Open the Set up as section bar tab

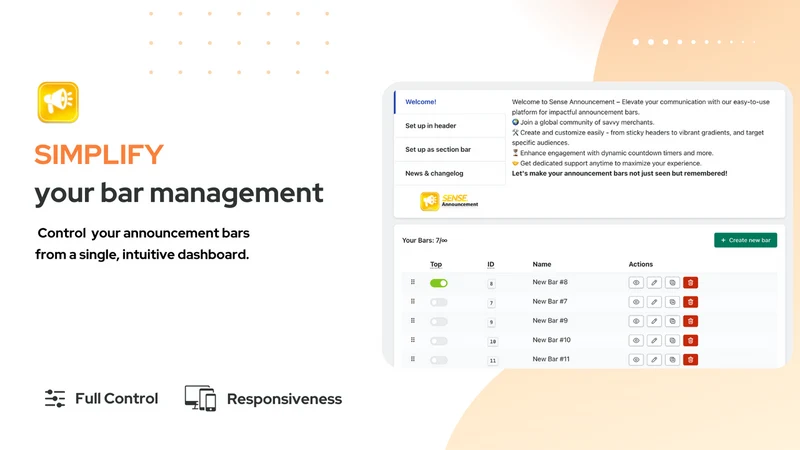[x=449, y=149]
